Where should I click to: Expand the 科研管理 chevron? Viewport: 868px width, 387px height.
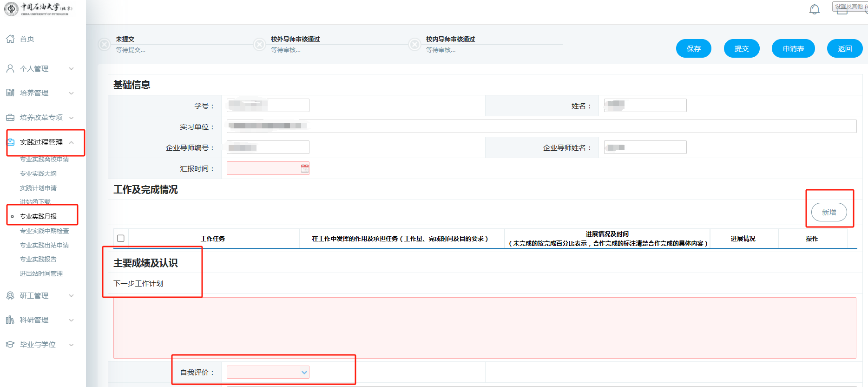[x=72, y=320]
